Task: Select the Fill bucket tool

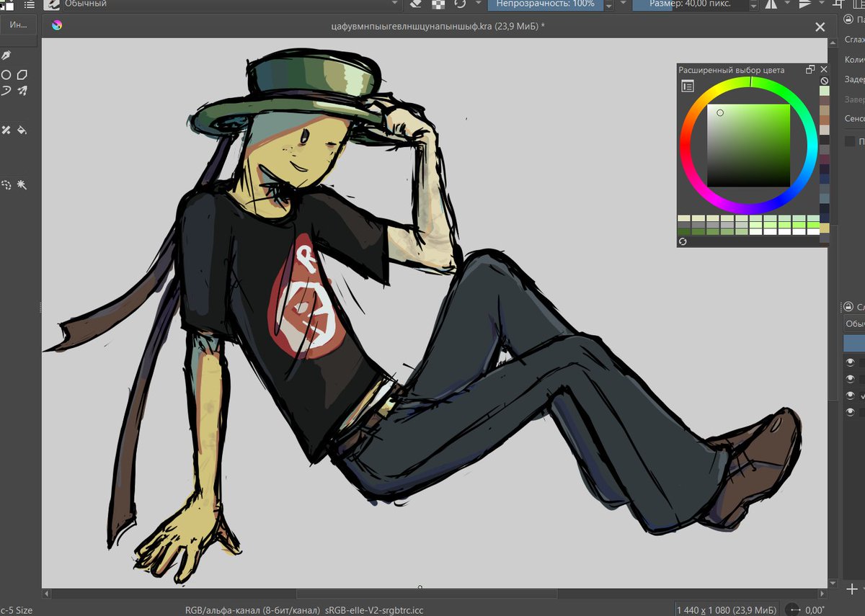Action: point(22,130)
